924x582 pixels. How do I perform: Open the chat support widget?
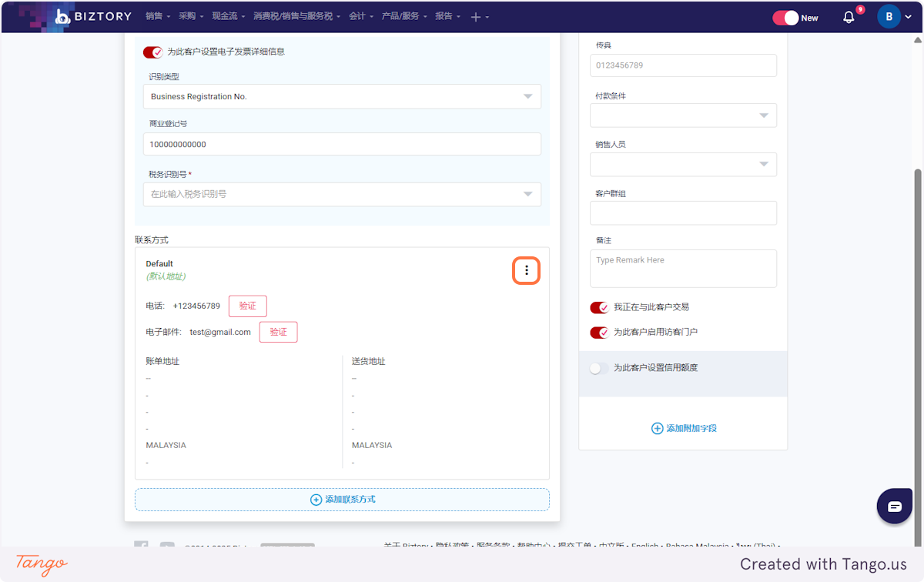click(x=895, y=507)
